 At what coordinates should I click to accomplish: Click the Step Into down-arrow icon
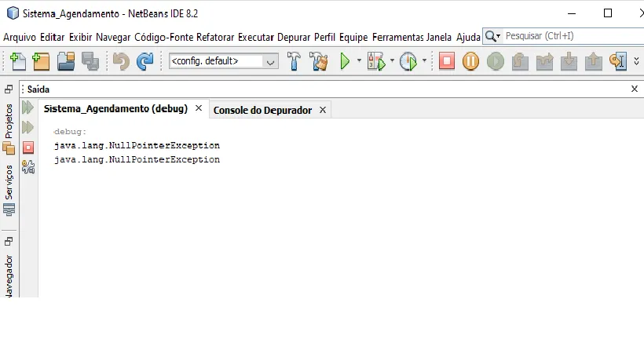click(569, 61)
